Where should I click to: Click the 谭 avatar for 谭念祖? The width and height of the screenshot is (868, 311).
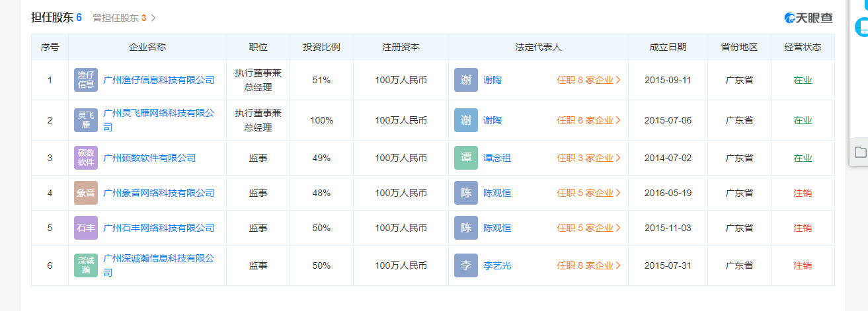466,158
